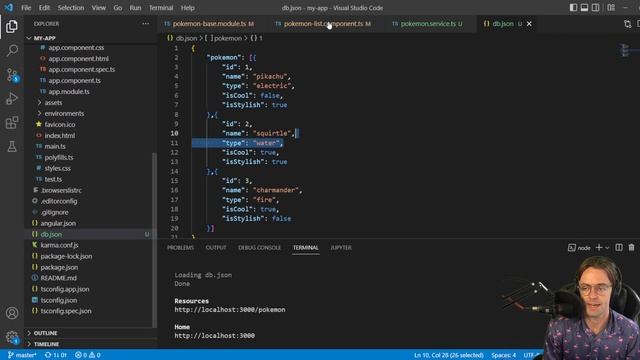Open the Explorer view in activity bar
The width and height of the screenshot is (640, 360).
12,27
